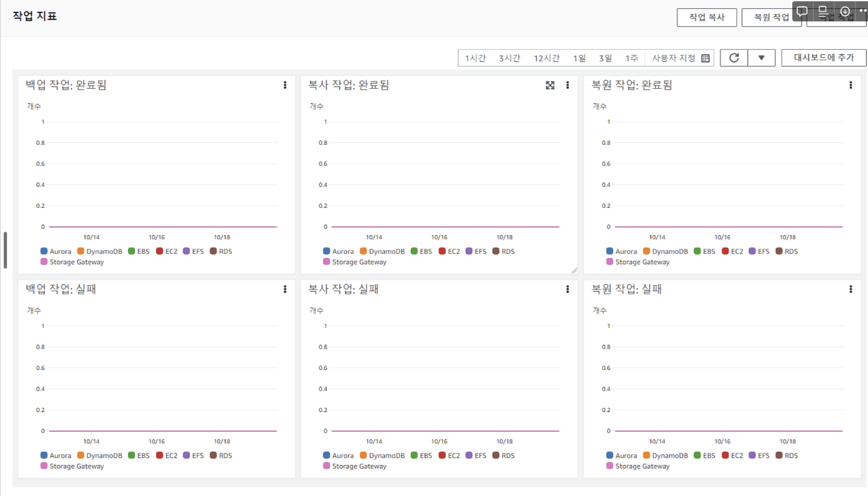Toggle EC2 legend in 백업 작업: 실패 chart

(167, 456)
